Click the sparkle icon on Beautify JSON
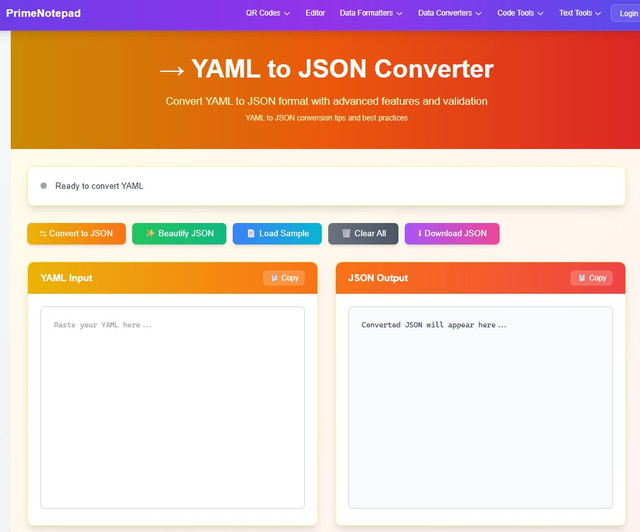 pos(150,233)
